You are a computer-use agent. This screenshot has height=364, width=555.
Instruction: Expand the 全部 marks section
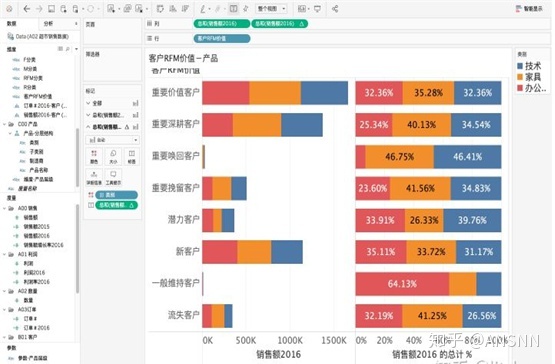tap(88, 103)
